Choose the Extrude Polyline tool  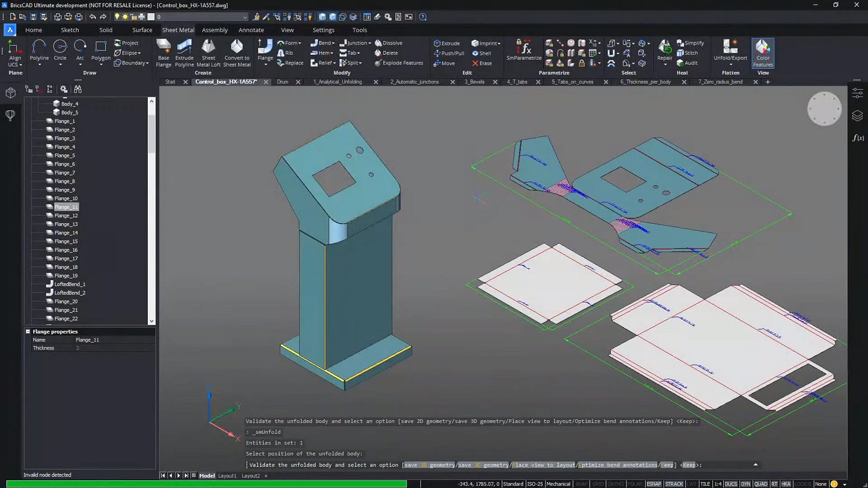(x=184, y=52)
